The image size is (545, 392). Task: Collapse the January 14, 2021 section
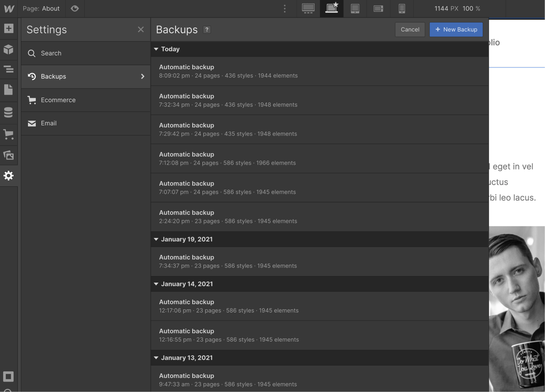(x=156, y=284)
